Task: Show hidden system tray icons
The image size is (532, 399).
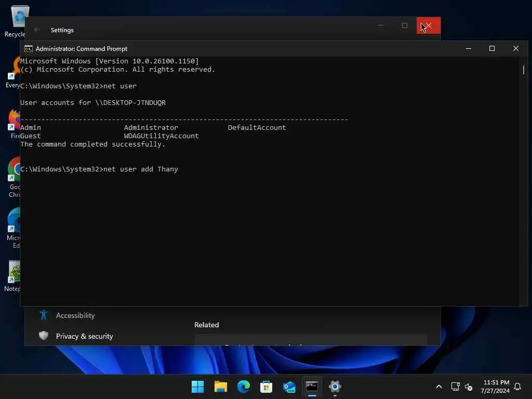Action: click(438, 387)
